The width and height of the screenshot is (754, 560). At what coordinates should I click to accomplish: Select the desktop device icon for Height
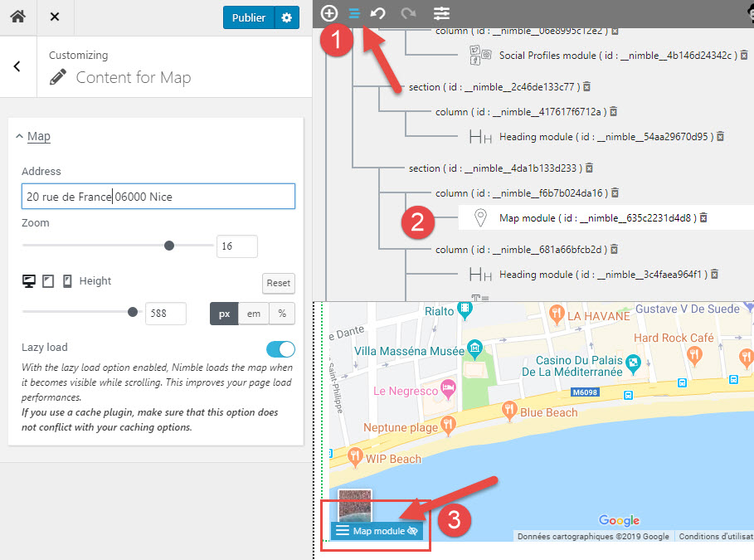[x=29, y=281]
